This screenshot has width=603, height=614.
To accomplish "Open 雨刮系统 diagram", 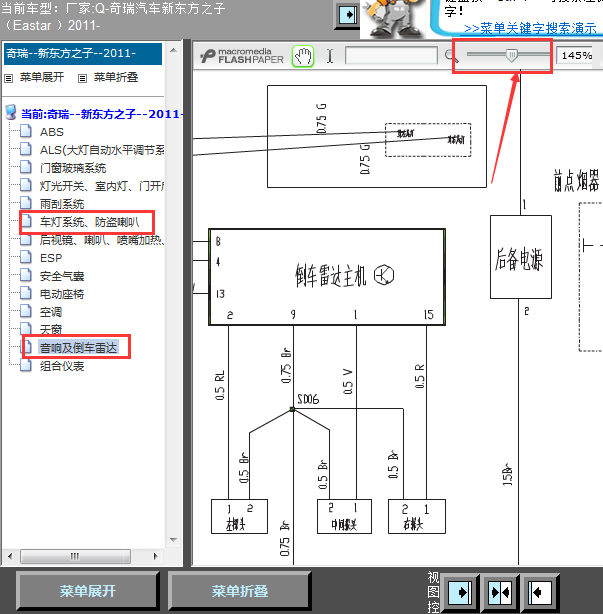I will [x=62, y=204].
